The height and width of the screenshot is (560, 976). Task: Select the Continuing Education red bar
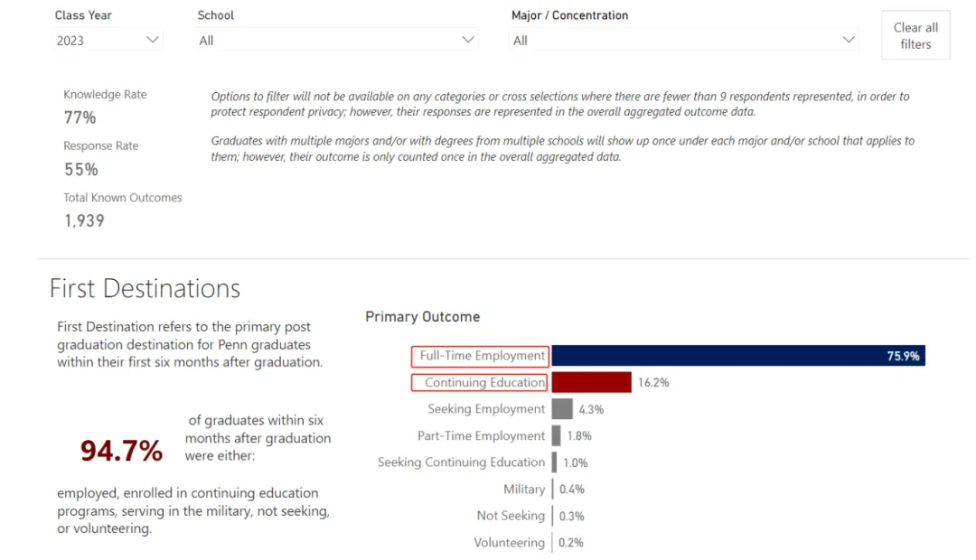click(x=591, y=382)
